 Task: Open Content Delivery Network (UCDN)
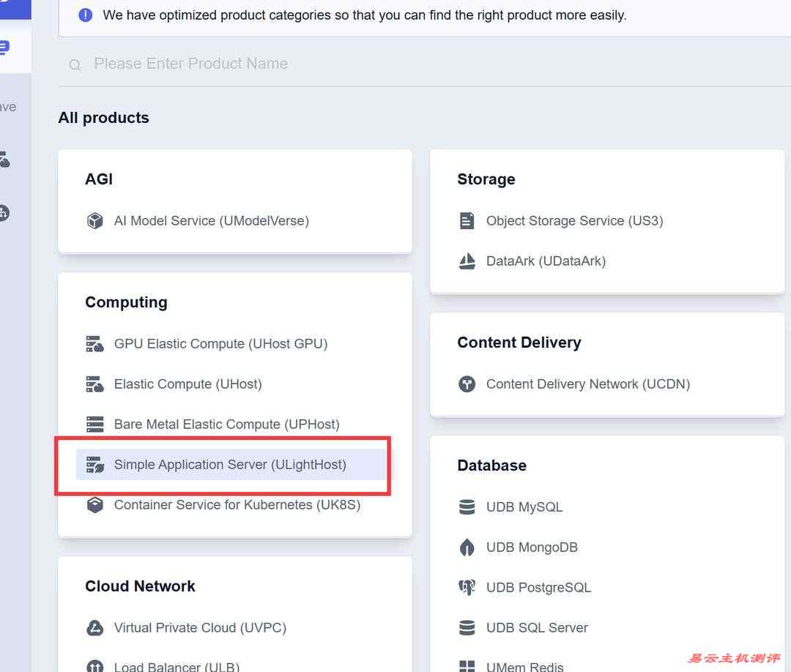(587, 384)
